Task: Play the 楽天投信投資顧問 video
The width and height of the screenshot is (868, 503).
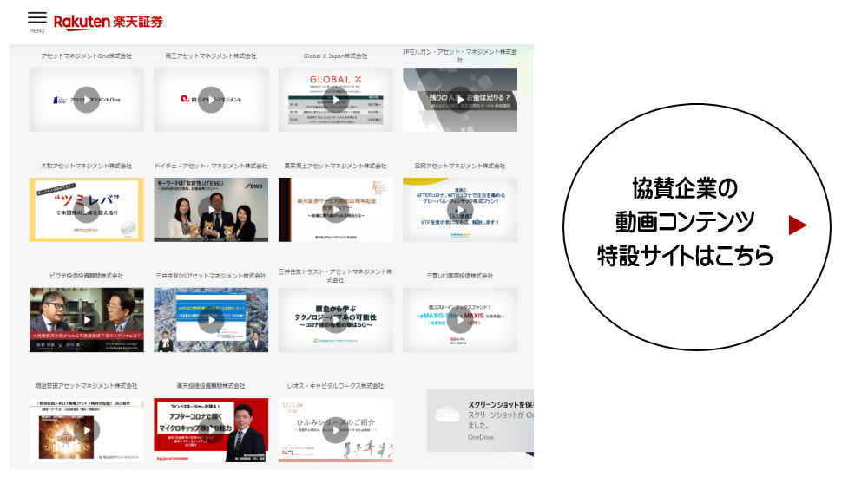Action: pos(211,430)
